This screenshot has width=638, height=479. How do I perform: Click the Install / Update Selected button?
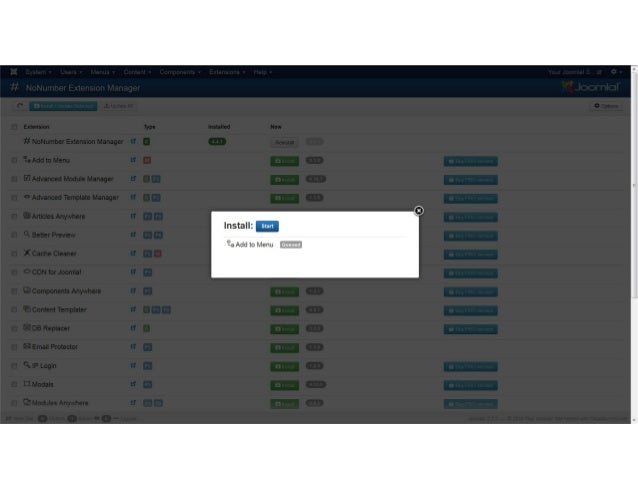pos(63,106)
